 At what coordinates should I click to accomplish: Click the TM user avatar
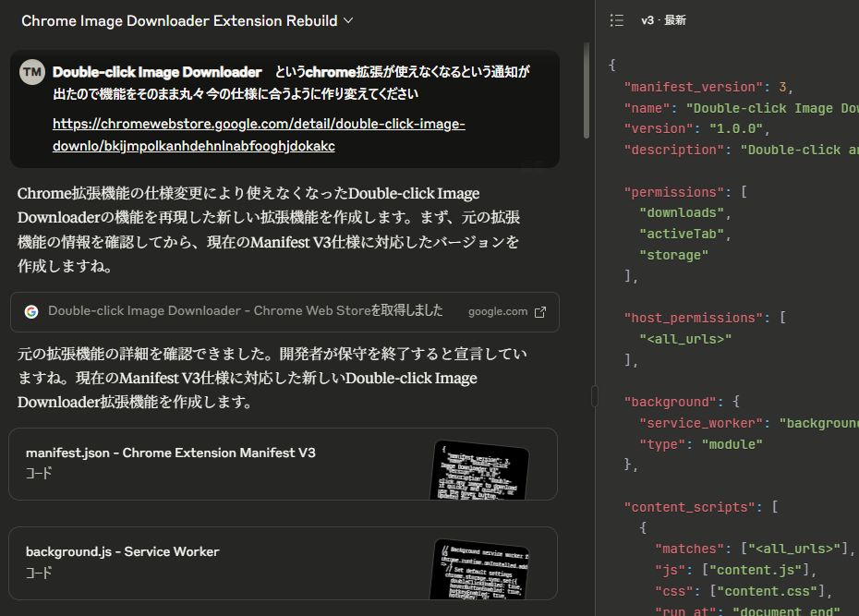32,72
